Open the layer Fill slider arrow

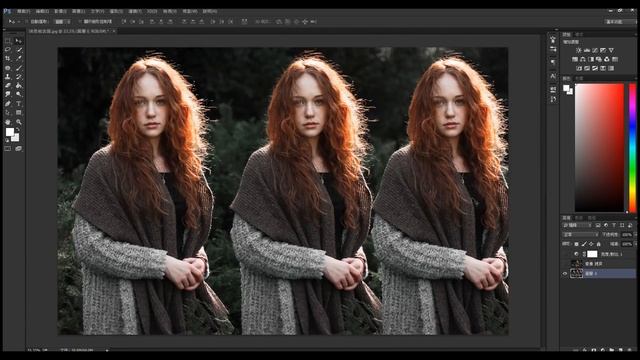pyautogui.click(x=636, y=244)
